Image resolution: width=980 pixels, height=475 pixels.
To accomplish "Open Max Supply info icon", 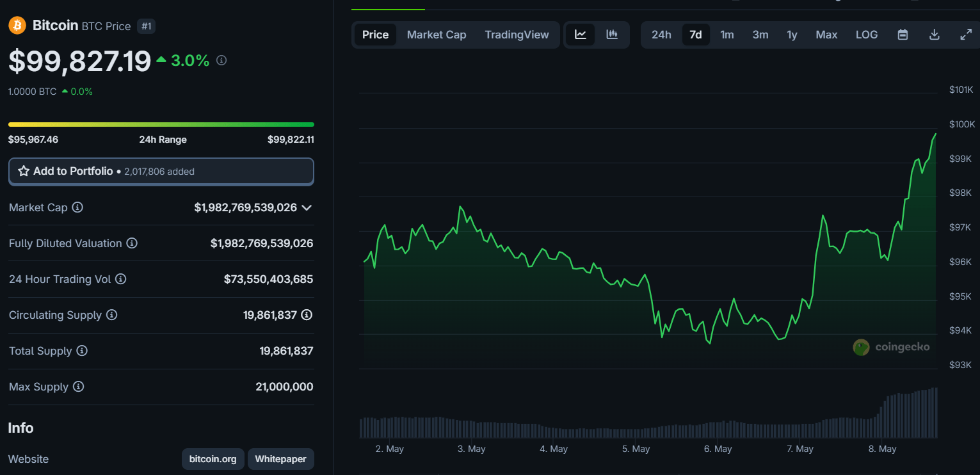I will pos(78,387).
